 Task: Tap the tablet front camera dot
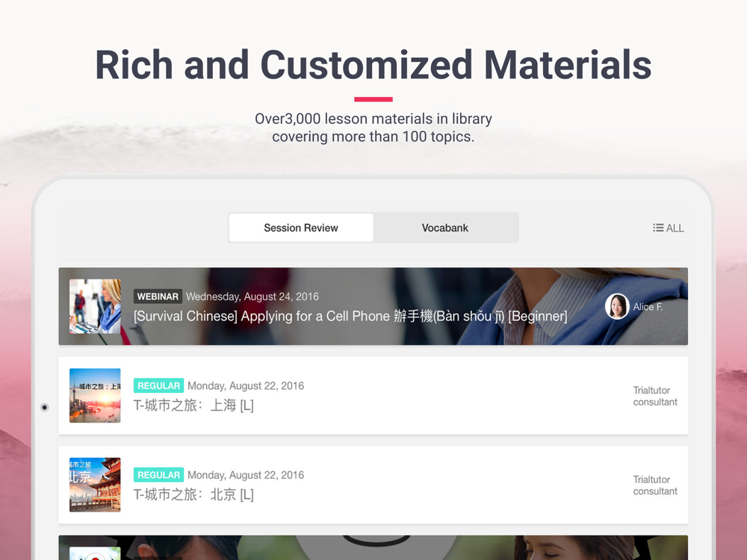(44, 407)
